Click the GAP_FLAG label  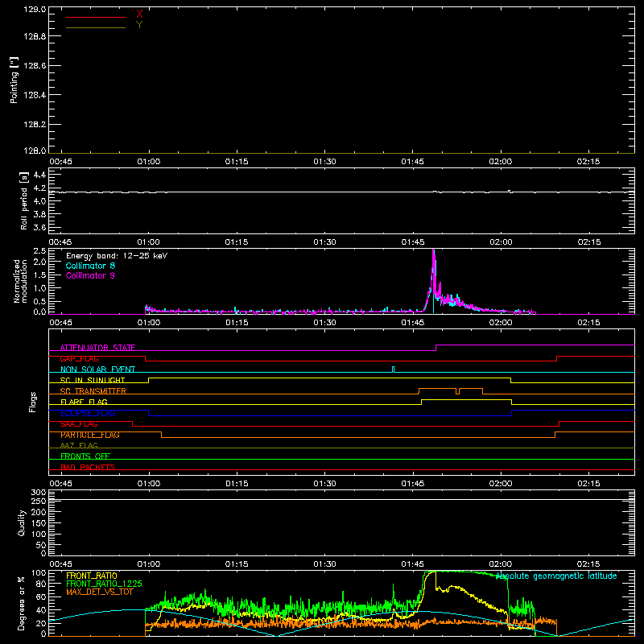click(79, 358)
